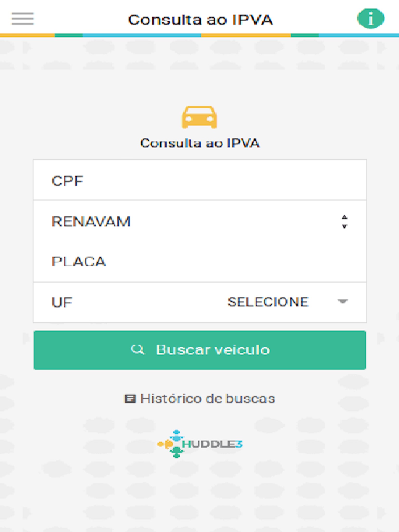Click the RENAVAM stepper down arrow

tap(344, 226)
